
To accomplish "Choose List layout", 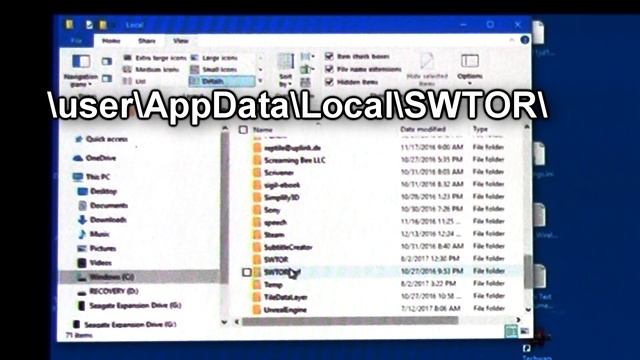I will click(135, 82).
